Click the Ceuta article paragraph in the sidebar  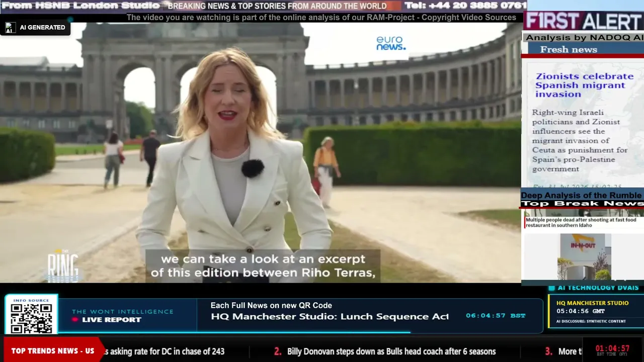(x=580, y=141)
